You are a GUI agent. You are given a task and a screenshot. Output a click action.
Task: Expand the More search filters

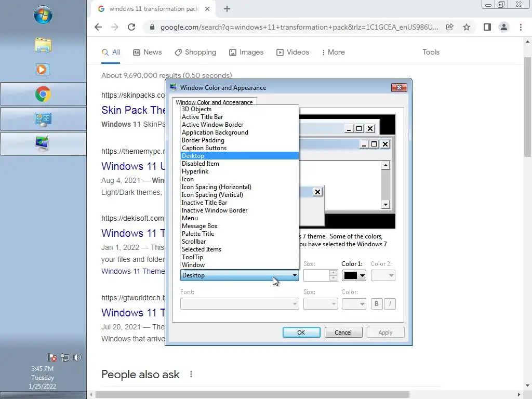point(333,52)
